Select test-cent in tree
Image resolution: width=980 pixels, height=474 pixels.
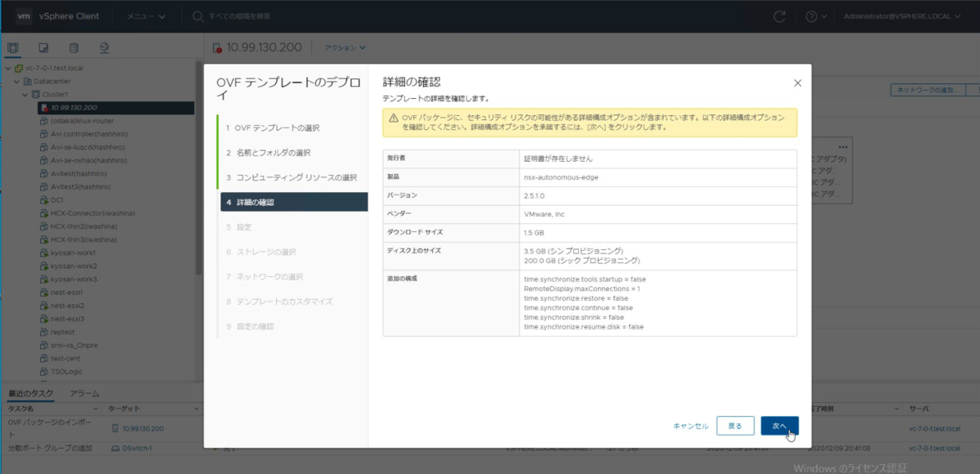(65, 358)
